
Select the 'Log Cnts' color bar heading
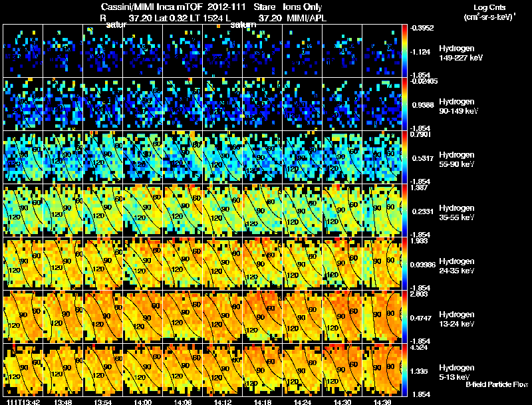489,8
